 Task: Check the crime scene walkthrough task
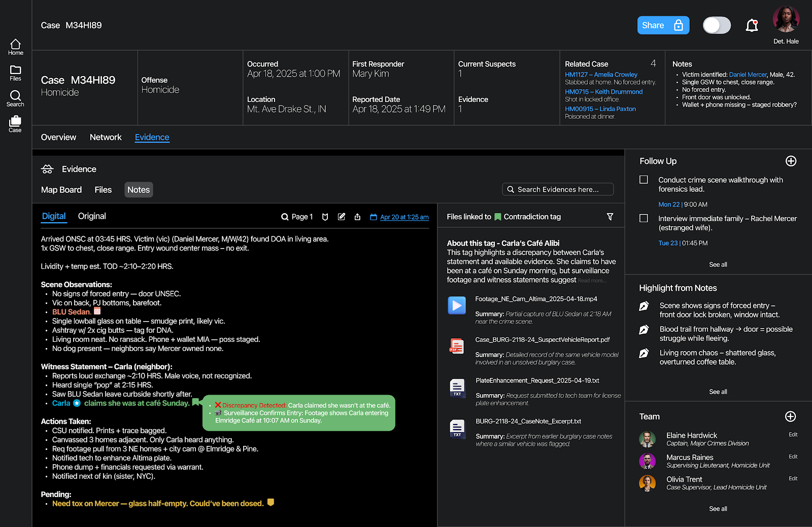click(x=644, y=180)
